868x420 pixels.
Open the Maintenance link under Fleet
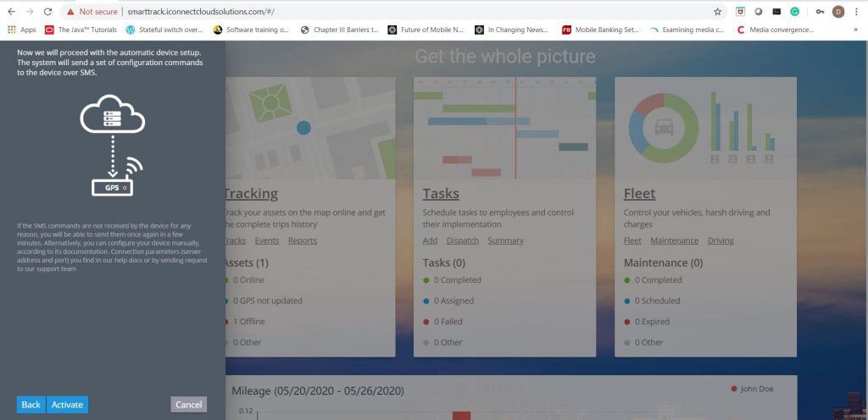(x=674, y=240)
